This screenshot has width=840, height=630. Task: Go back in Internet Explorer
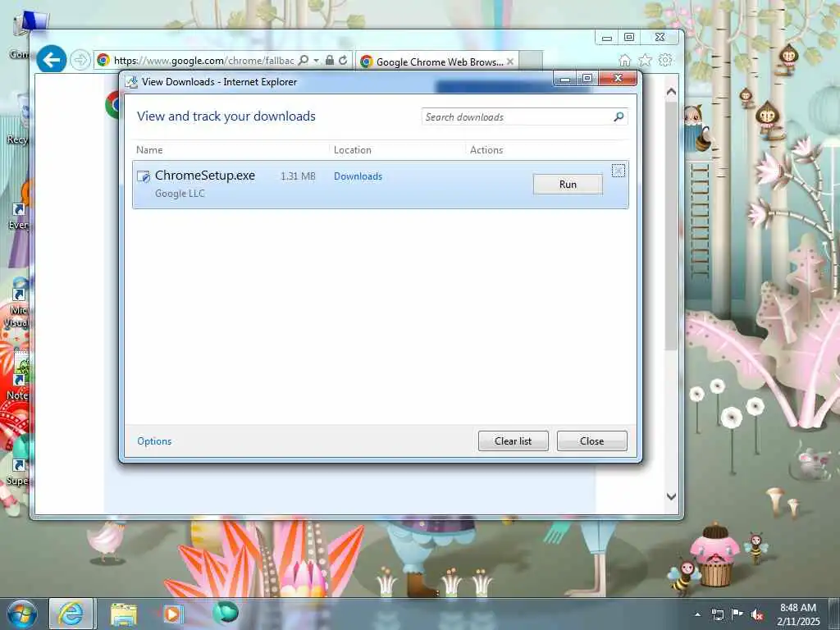[52, 59]
